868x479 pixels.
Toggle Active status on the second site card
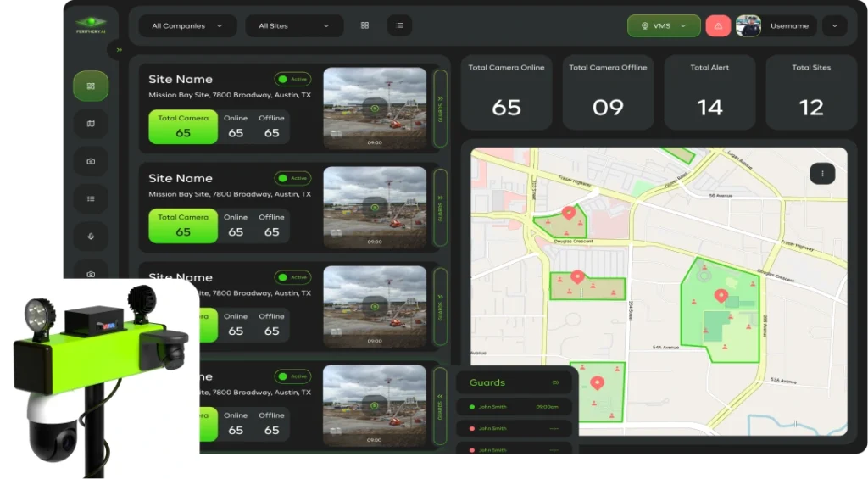click(x=293, y=178)
